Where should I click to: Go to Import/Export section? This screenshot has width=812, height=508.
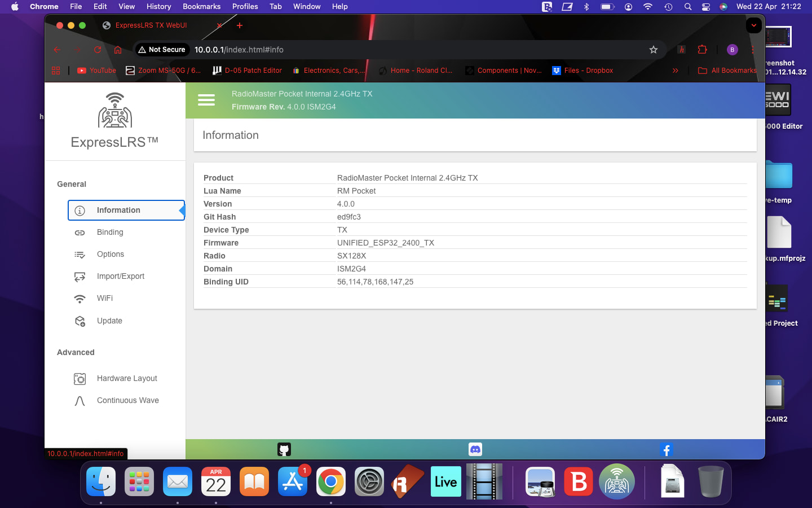click(121, 276)
